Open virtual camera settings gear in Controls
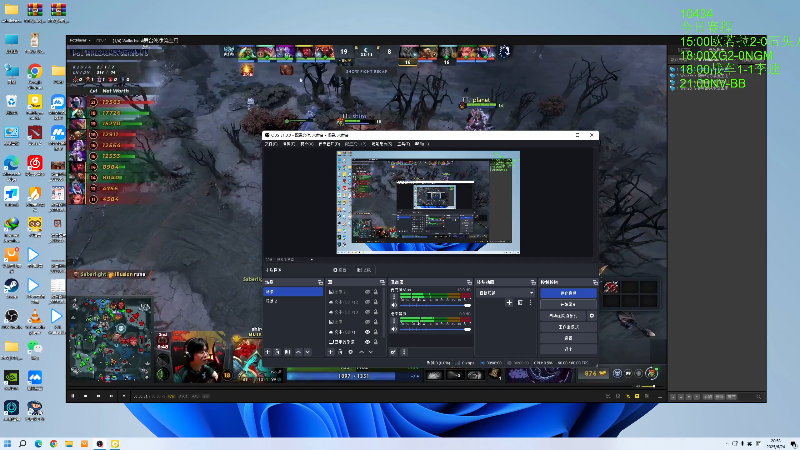This screenshot has height=450, width=800. [x=592, y=316]
